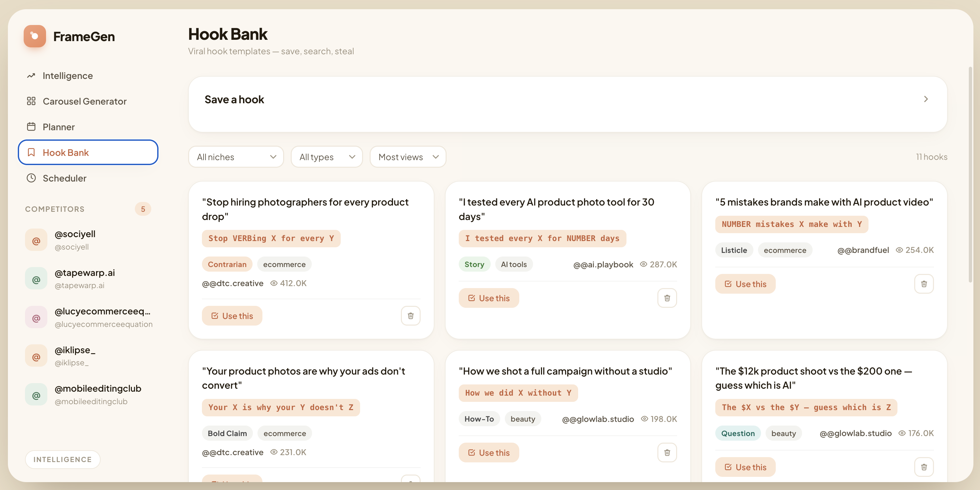Click the Hook Bank page title
The height and width of the screenshot is (490, 980).
[x=228, y=34]
